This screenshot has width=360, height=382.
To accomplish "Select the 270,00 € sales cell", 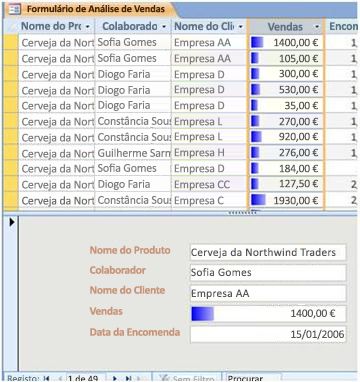I will (286, 121).
